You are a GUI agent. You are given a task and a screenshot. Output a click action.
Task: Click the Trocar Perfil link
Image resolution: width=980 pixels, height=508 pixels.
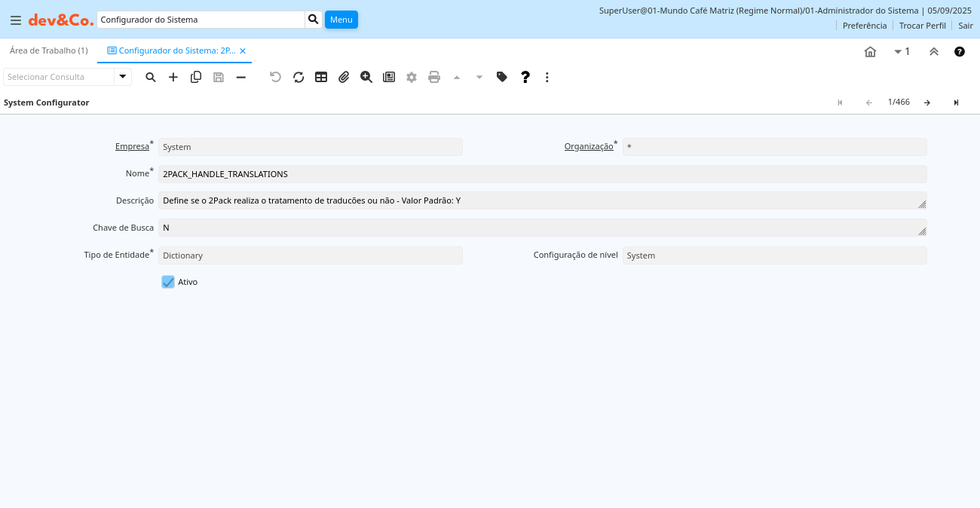(922, 26)
